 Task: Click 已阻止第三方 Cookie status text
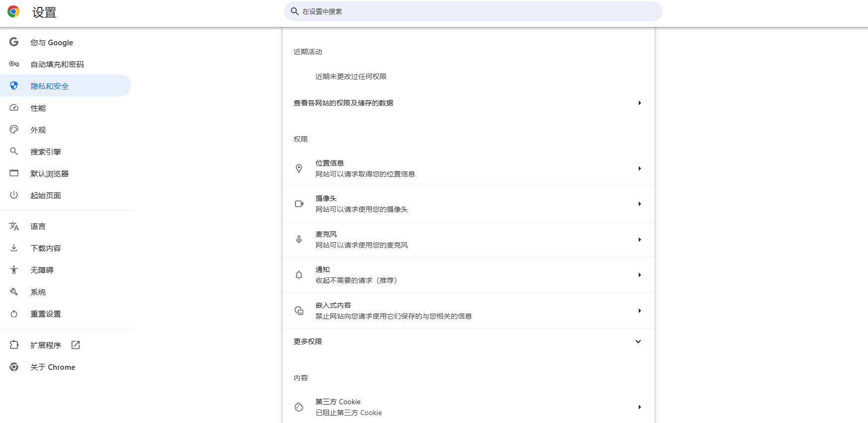349,413
